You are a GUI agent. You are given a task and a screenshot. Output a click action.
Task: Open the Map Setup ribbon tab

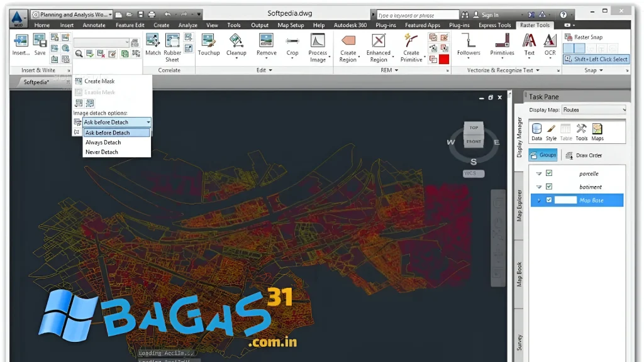click(x=291, y=25)
